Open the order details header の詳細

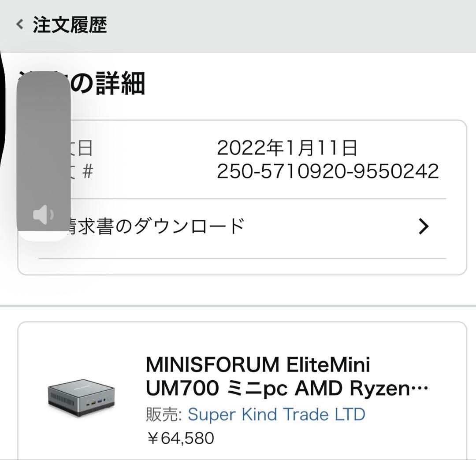click(x=110, y=84)
